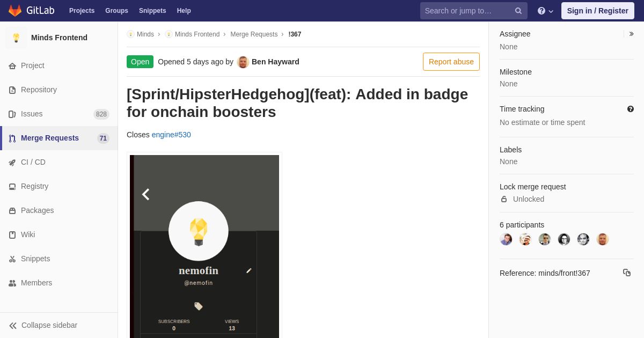Open the Projects menu in navbar
Screen dimensions: 644x338
82,11
